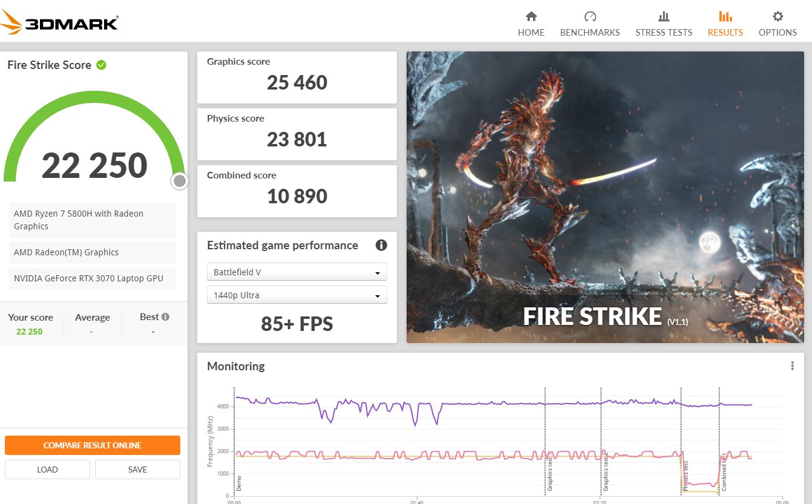Click info icon beside Best score
This screenshot has width=812, height=504.
pos(165,316)
